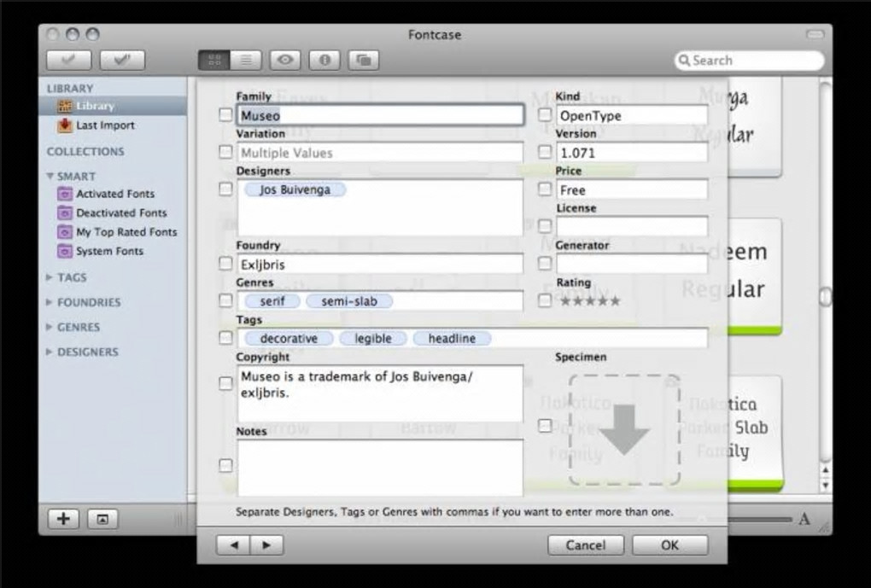Collapse the SMART section triangle
The height and width of the screenshot is (588, 871).
(x=50, y=176)
